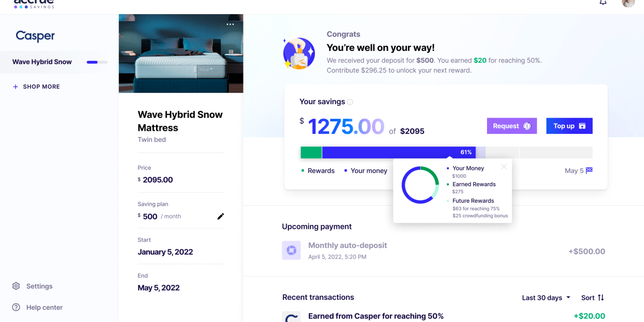Click the Request button
The height and width of the screenshot is (322, 644).
512,126
